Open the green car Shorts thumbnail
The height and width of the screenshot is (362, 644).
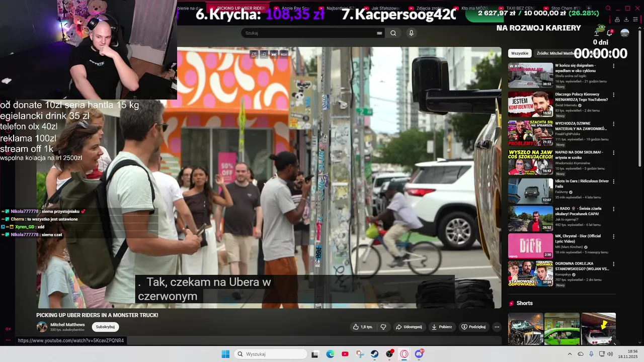coord(562,329)
